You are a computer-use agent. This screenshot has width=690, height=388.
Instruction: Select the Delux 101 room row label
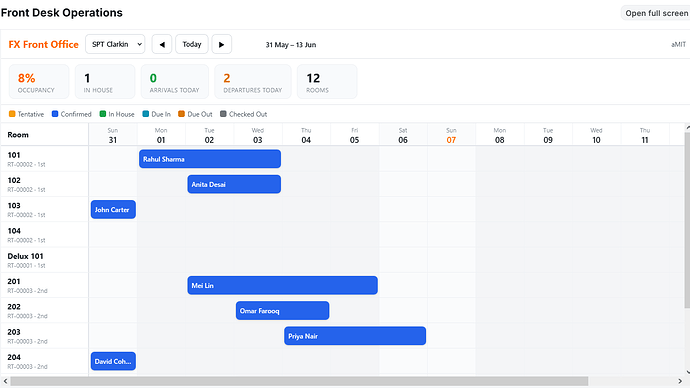click(44, 260)
